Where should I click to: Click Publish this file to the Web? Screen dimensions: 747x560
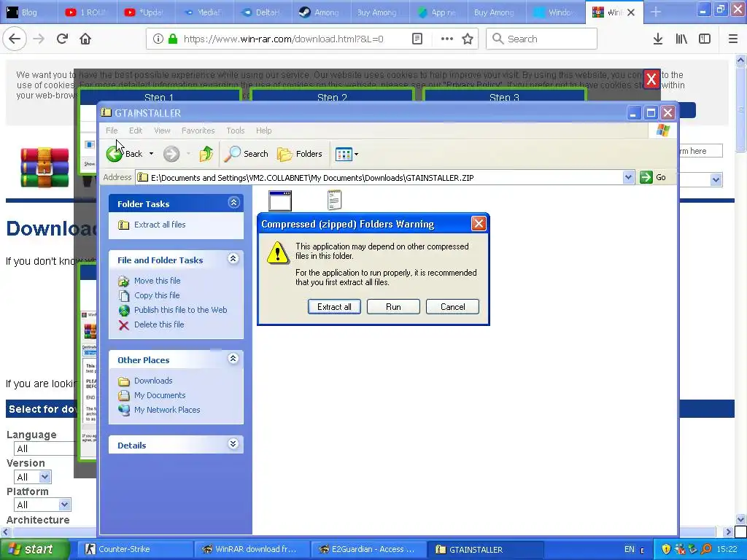click(x=181, y=310)
